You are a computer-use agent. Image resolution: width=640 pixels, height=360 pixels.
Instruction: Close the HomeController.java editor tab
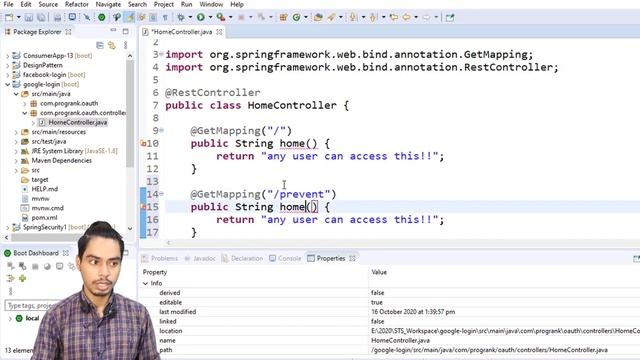click(x=220, y=32)
